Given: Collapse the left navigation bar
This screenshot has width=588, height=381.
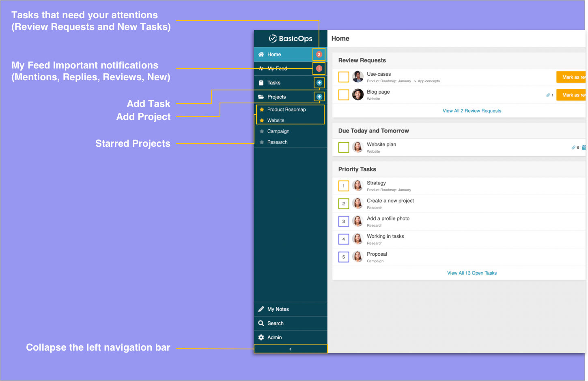Looking at the screenshot, I should point(290,349).
